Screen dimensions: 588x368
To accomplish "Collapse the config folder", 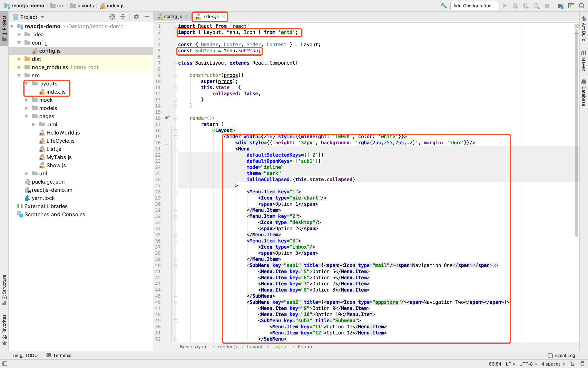I will tap(19, 43).
